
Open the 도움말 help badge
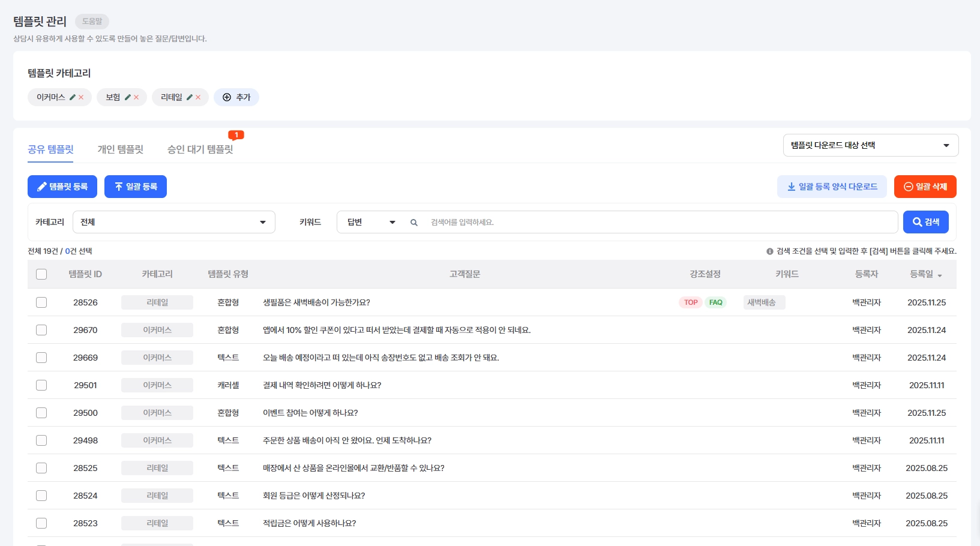coord(92,21)
